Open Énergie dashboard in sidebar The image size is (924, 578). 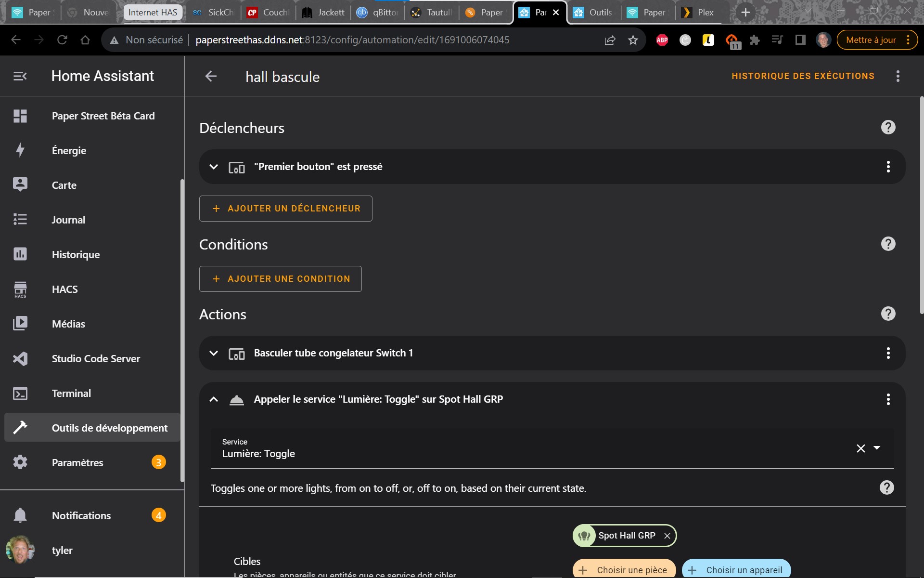[91, 150]
